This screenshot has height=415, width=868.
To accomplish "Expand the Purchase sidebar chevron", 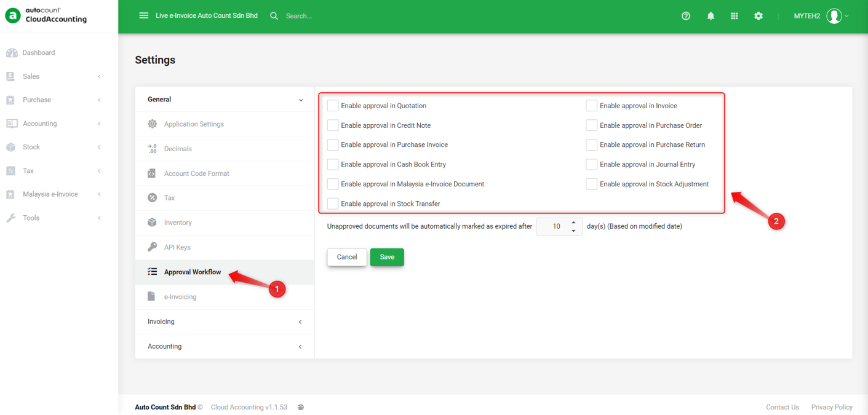I will coord(99,100).
